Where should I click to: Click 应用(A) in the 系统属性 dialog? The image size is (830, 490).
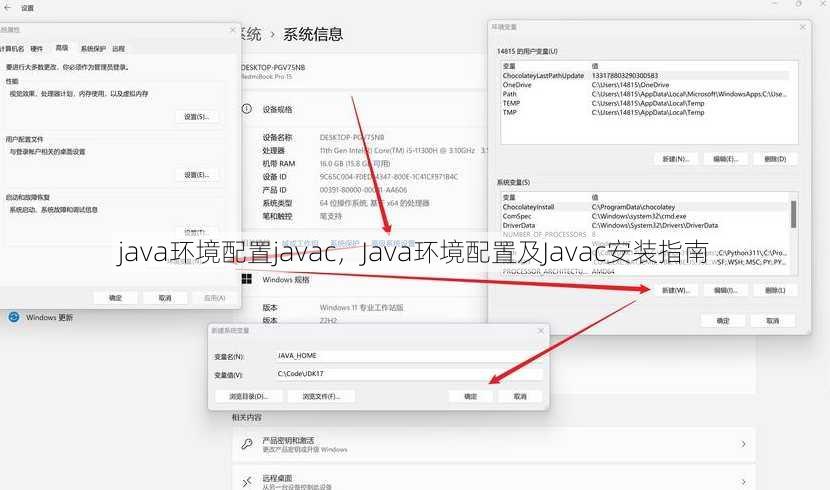click(215, 298)
